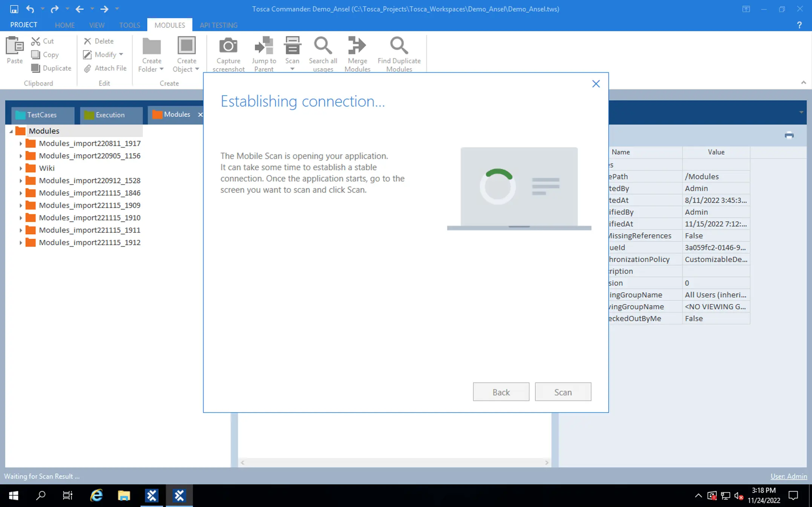
Task: Open the Create Folder dropdown arrow
Action: coord(162,69)
